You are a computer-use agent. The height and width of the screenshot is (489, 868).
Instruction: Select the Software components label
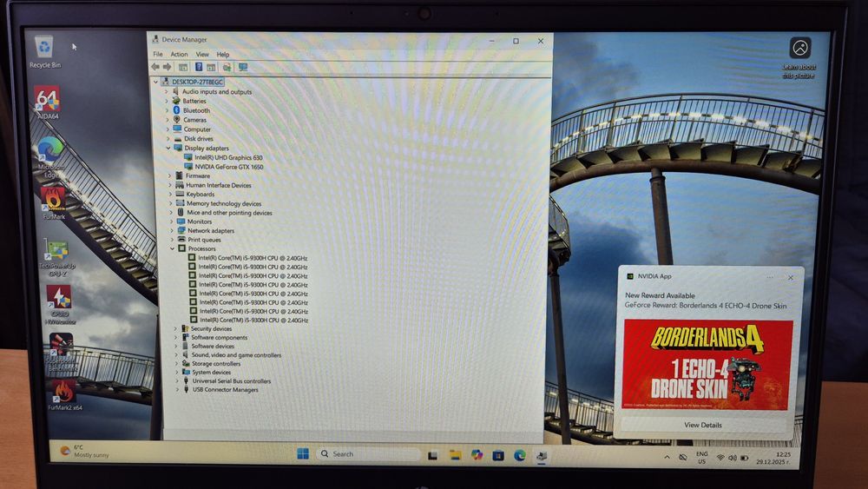coord(220,338)
